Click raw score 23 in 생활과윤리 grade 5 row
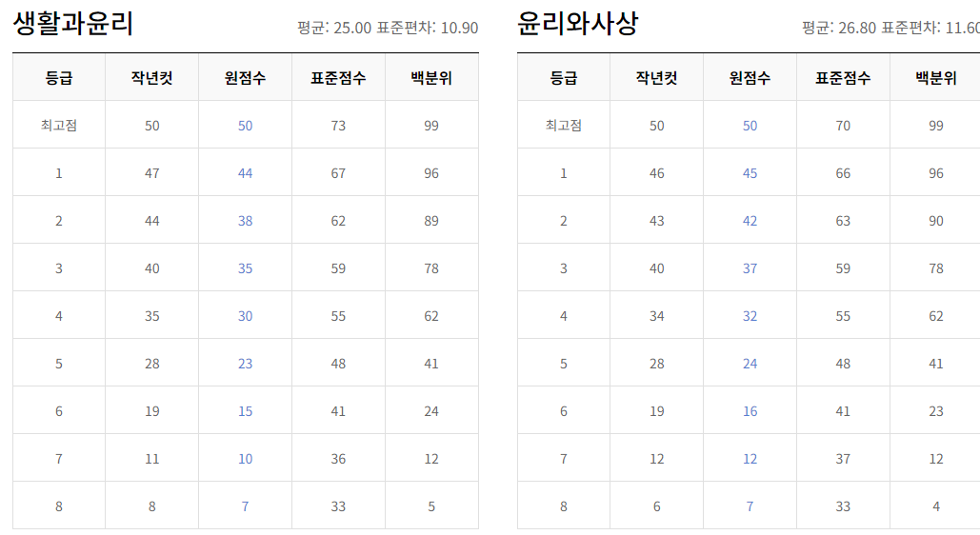 [245, 363]
